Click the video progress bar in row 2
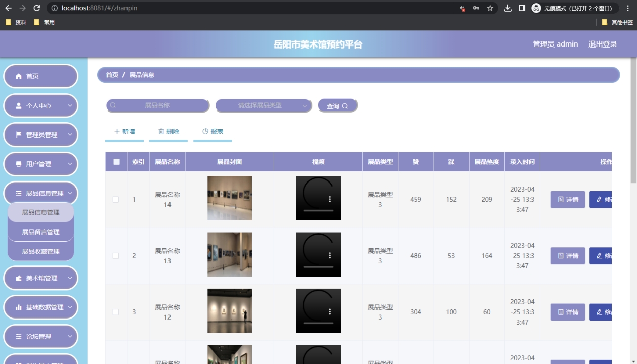637x364 pixels. (318, 266)
